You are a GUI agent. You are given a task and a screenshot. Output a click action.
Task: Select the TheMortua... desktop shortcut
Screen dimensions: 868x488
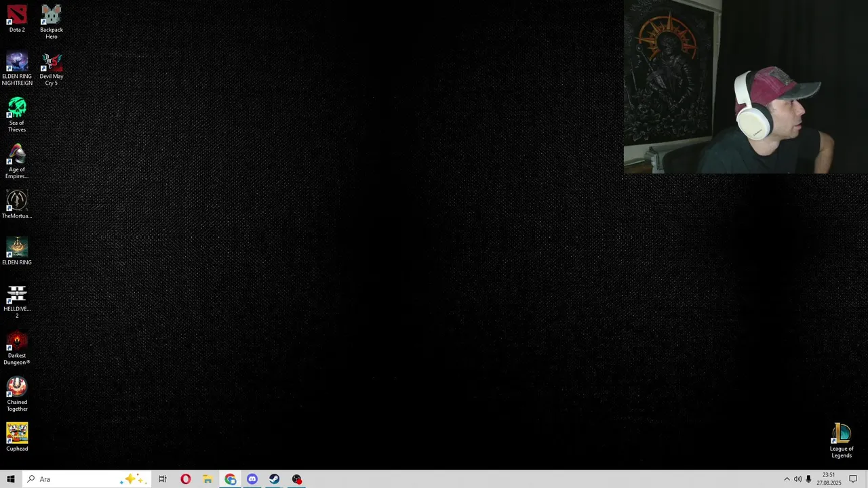coord(17,205)
